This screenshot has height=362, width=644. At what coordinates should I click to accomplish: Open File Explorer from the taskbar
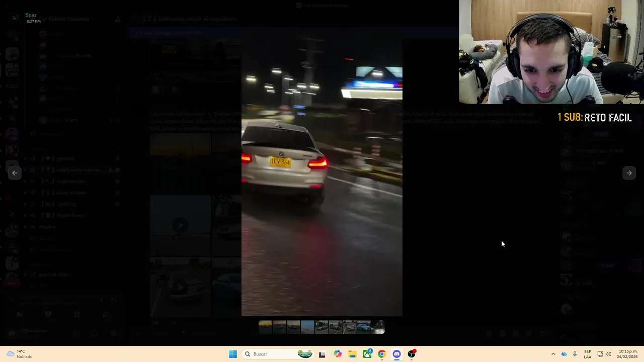coord(352,354)
